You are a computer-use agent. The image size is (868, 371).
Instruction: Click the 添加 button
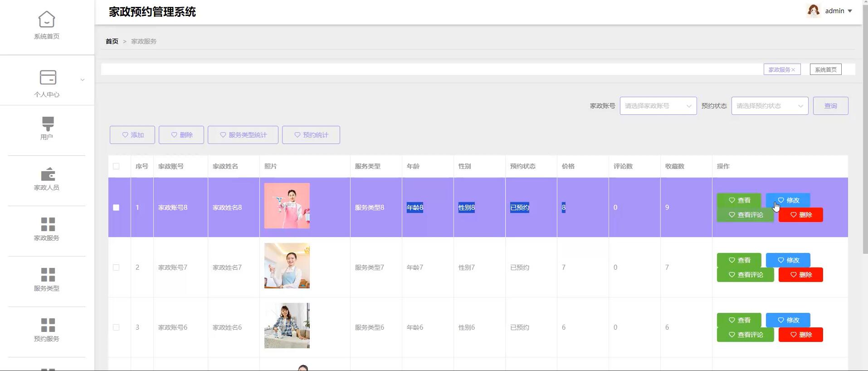click(x=132, y=135)
